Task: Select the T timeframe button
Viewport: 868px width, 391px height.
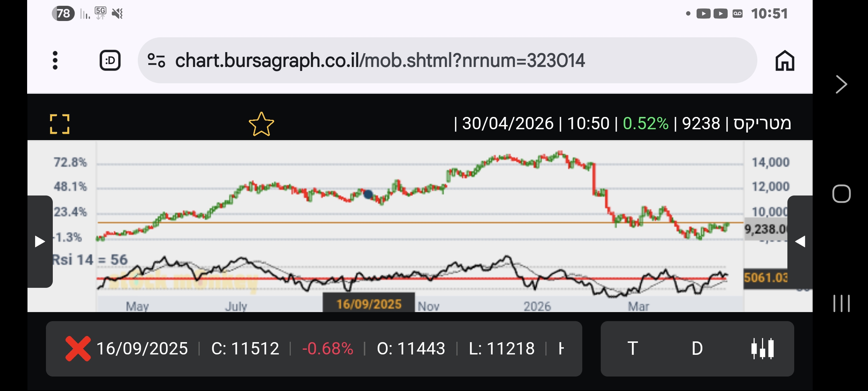Action: click(x=633, y=349)
